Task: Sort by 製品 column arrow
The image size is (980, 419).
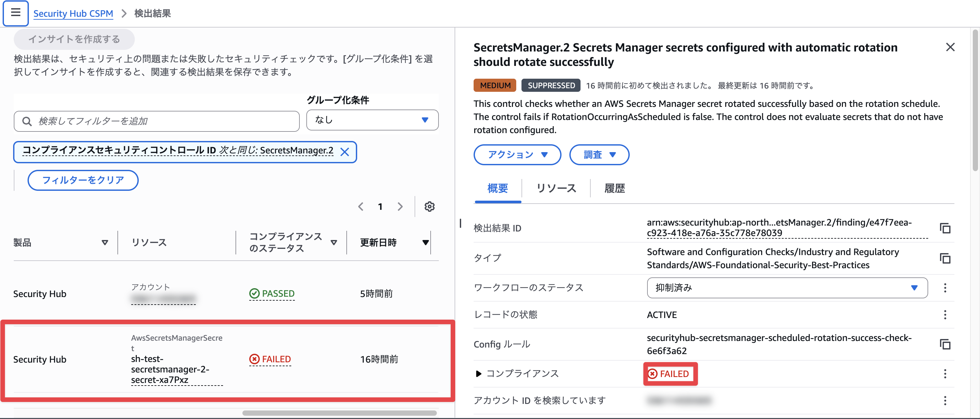Action: pos(105,243)
